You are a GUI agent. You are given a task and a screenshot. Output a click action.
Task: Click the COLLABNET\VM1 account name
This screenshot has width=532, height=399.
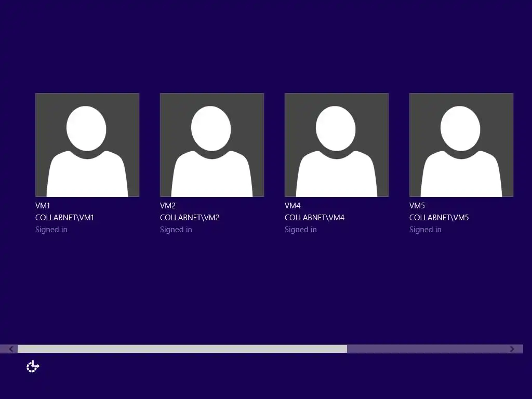coord(64,218)
